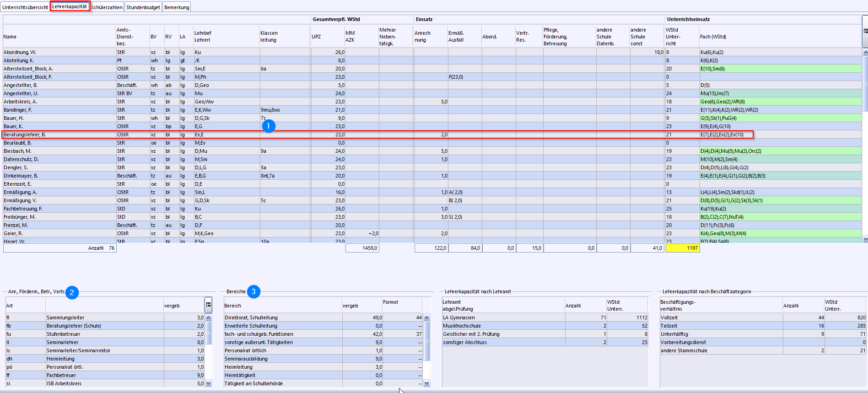The image size is (868, 393).
Task: Go to Stundenbudget tab
Action: coord(143,7)
